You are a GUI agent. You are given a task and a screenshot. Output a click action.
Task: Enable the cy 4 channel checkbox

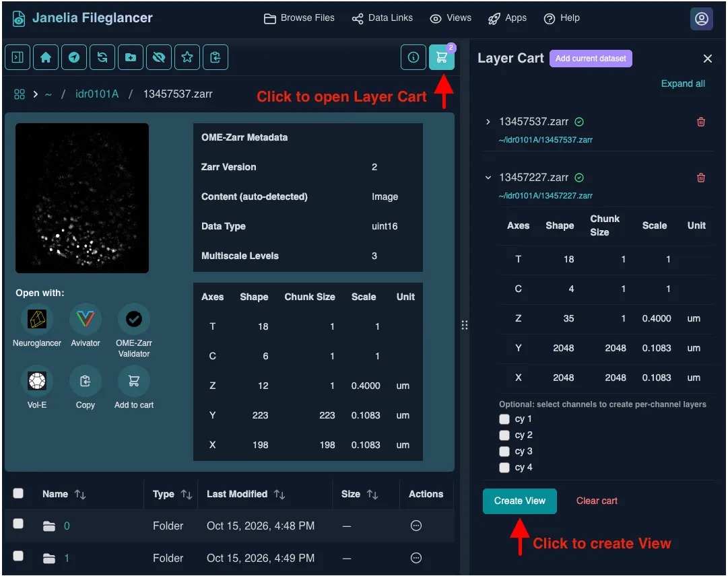tap(504, 468)
